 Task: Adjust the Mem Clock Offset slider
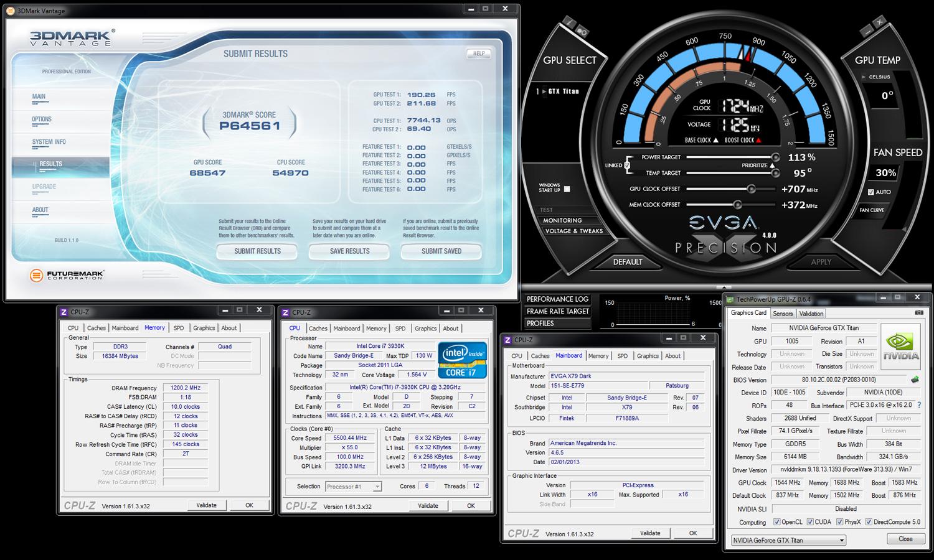pyautogui.click(x=737, y=205)
